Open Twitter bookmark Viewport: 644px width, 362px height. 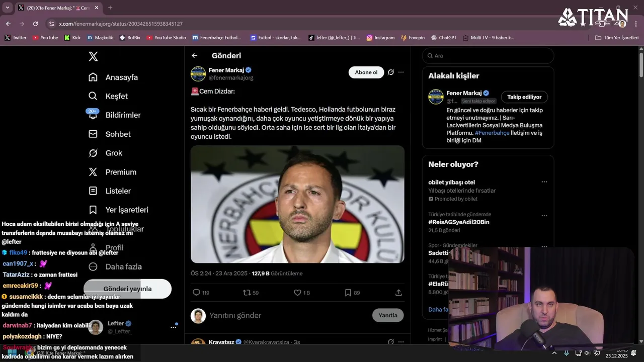16,38
